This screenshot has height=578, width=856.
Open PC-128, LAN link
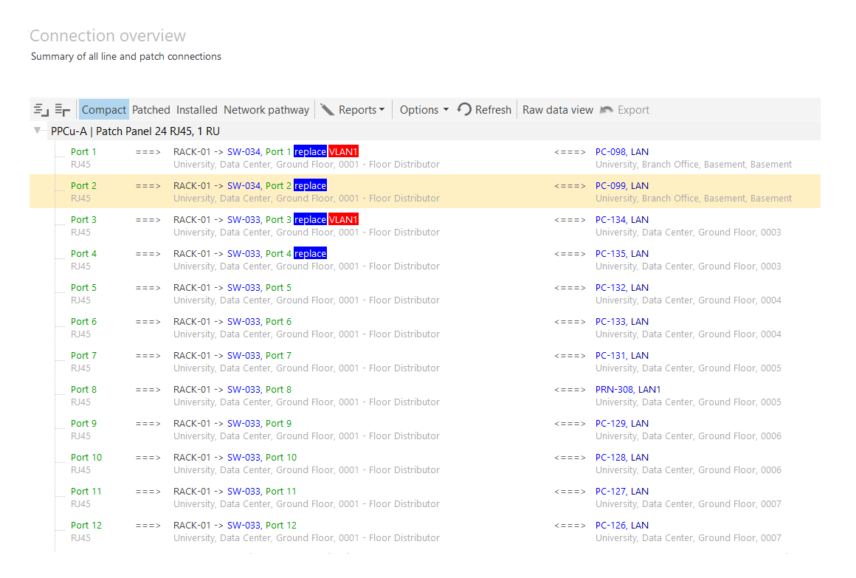click(622, 457)
